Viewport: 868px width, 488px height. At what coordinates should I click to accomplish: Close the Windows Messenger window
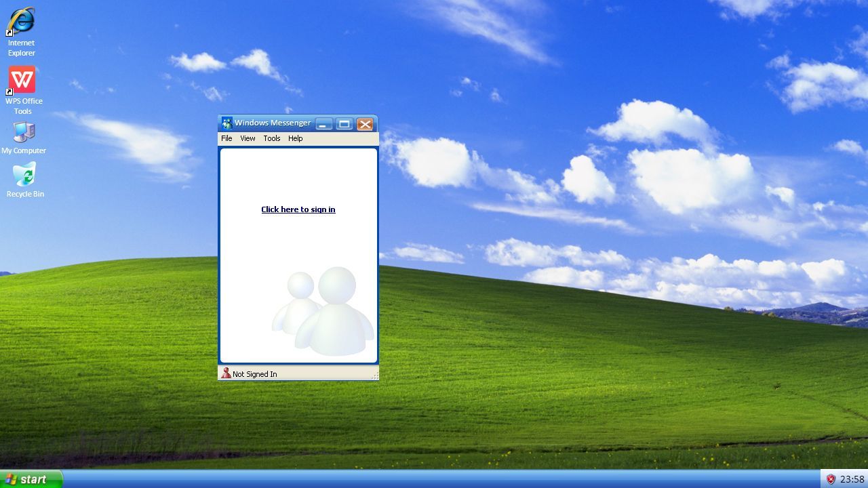[365, 123]
